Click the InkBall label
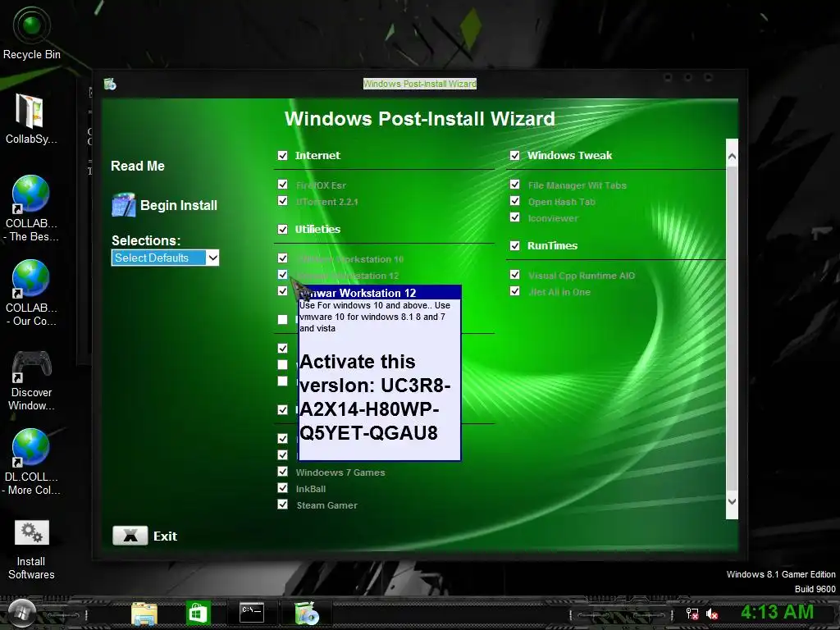Viewport: 840px width, 630px height. point(311,489)
